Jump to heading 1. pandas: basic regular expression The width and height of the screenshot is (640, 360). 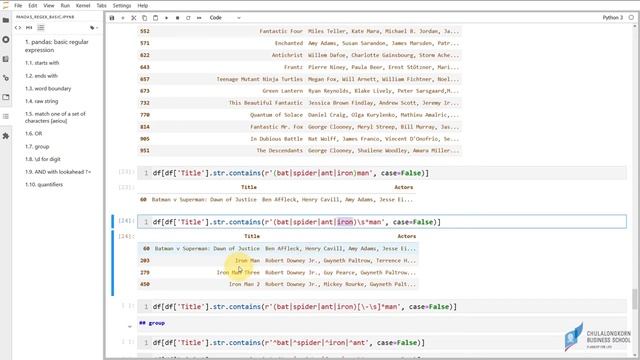click(56, 46)
